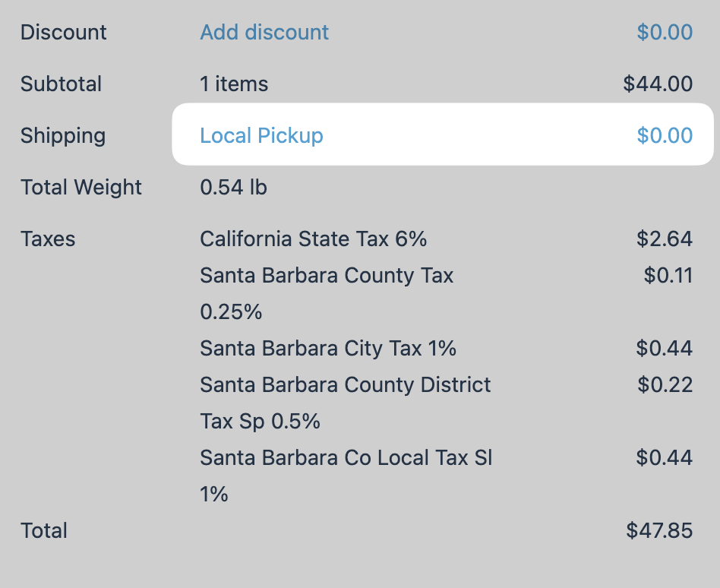The height and width of the screenshot is (588, 720).
Task: Select the Discount label
Action: coord(63,32)
